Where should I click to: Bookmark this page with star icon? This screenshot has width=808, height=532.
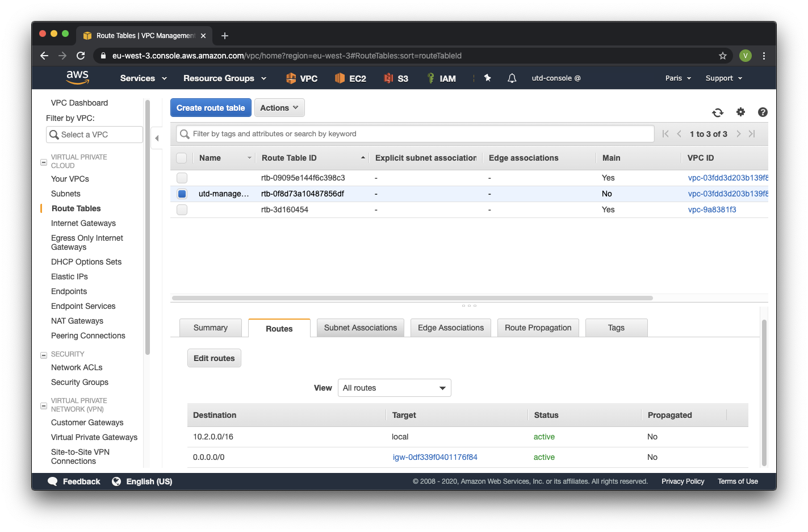coord(722,56)
